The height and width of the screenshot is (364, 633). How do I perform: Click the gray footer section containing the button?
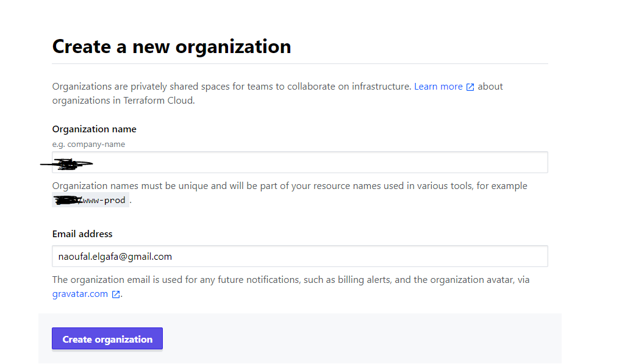(366, 338)
